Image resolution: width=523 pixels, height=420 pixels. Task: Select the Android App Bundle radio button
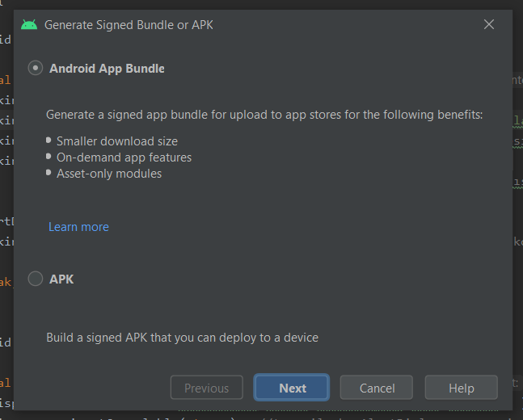coord(36,69)
